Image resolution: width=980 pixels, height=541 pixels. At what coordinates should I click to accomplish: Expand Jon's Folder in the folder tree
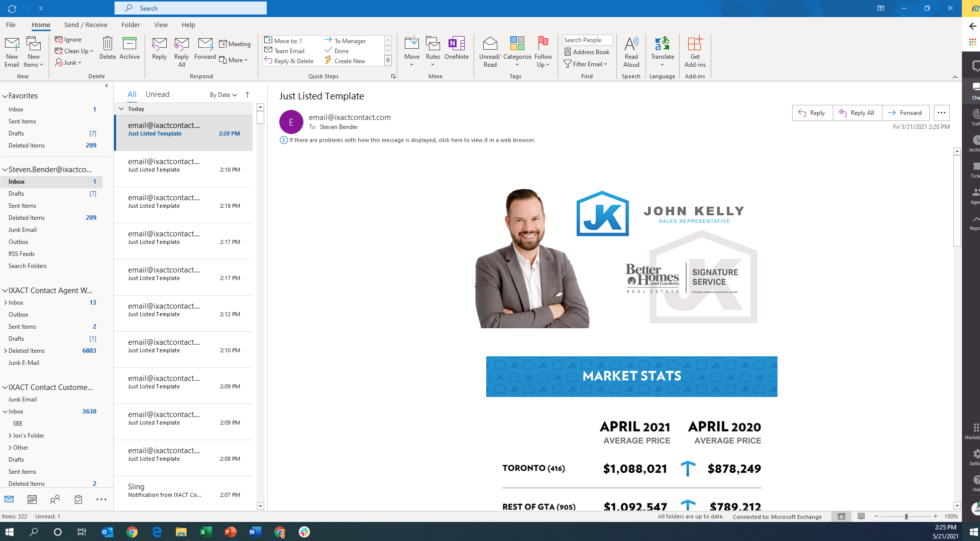click(10, 436)
